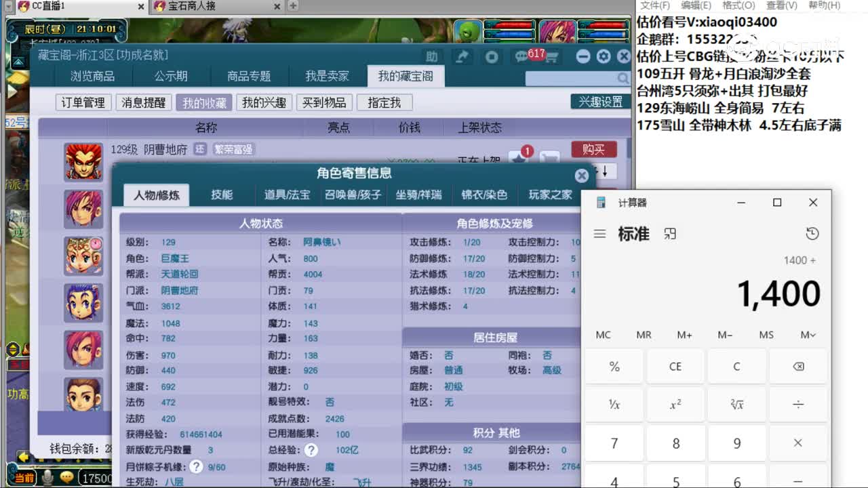Image resolution: width=868 pixels, height=488 pixels.
Task: Click the question mark beside 总经验
Action: coord(311,450)
